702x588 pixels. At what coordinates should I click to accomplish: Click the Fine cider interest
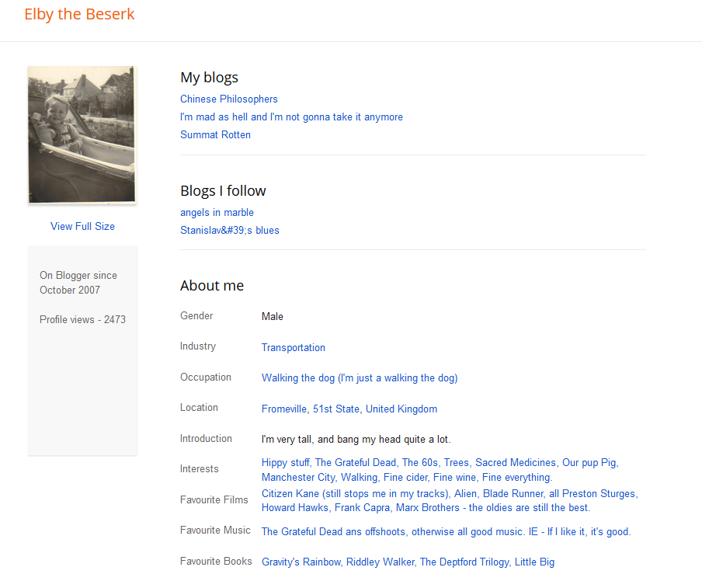pyautogui.click(x=405, y=478)
